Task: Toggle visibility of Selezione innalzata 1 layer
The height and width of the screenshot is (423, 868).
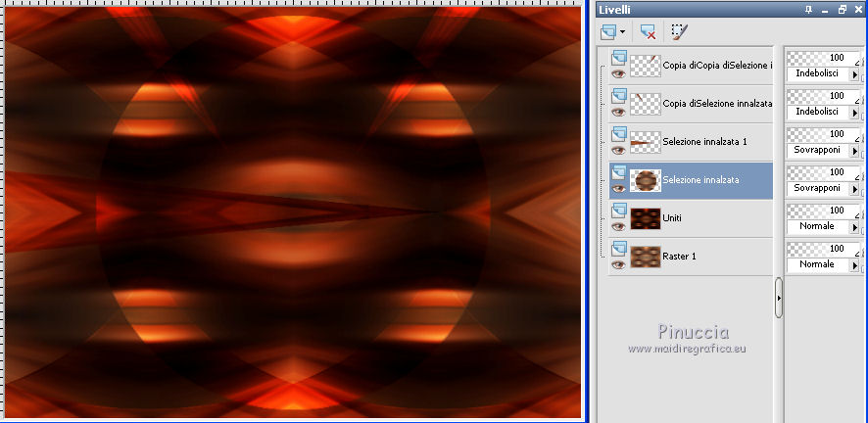Action: (618, 150)
